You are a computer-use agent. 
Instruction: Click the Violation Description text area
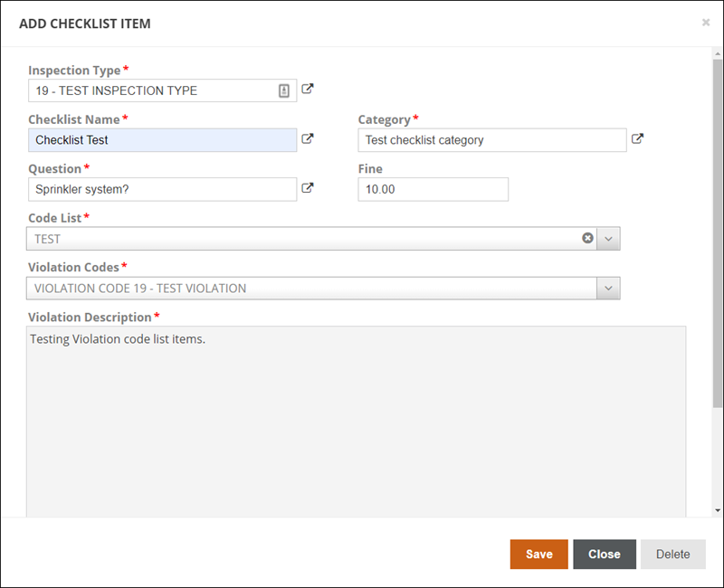356,422
